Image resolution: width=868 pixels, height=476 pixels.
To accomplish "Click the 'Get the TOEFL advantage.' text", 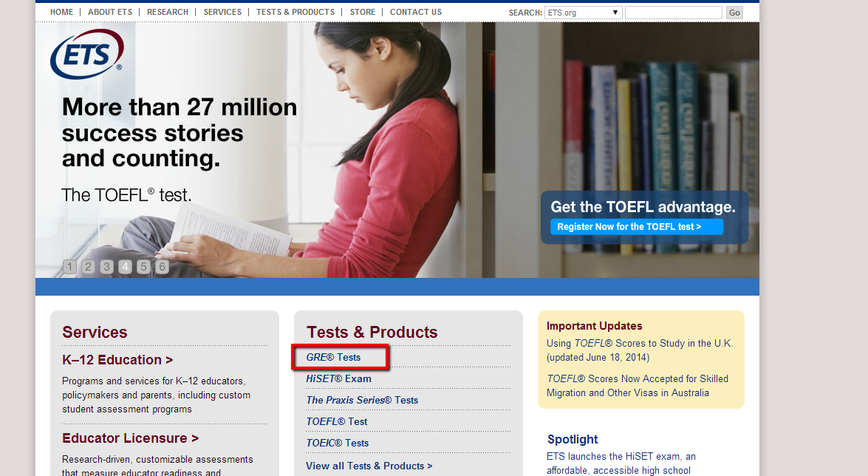I will (643, 207).
